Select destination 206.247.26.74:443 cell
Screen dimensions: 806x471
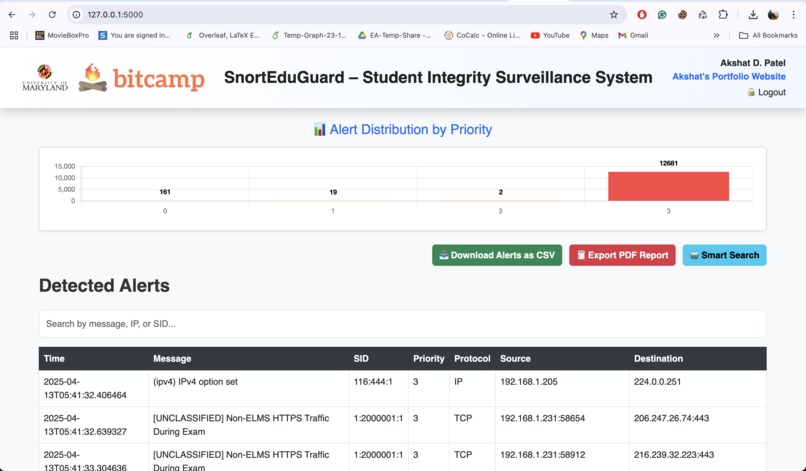(x=698, y=425)
